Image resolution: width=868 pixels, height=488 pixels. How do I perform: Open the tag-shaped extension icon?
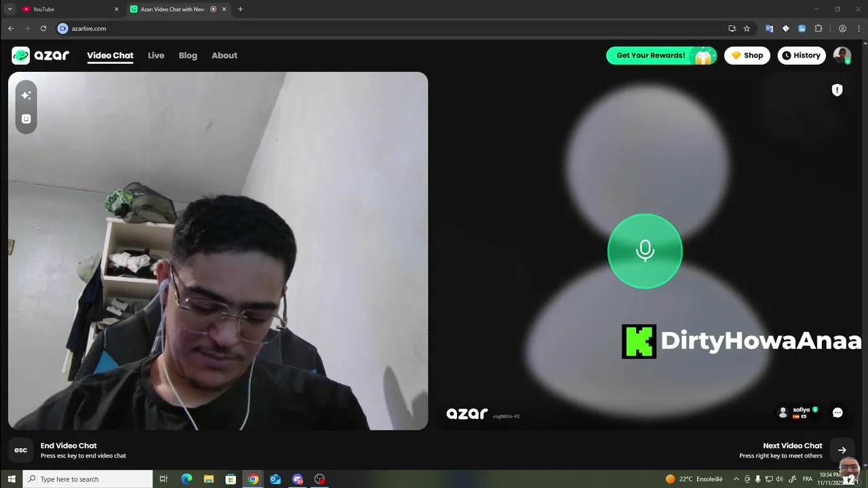pyautogui.click(x=785, y=28)
